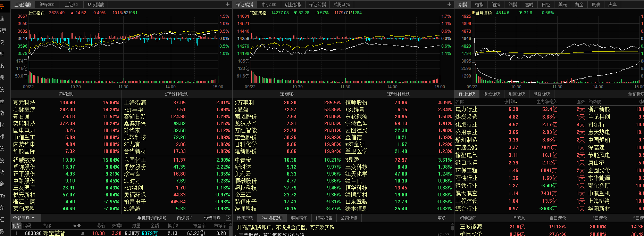This screenshot has height=236, width=644.
Task: Select 中青宝 in the 深A losers list
Action: coord(243,160)
